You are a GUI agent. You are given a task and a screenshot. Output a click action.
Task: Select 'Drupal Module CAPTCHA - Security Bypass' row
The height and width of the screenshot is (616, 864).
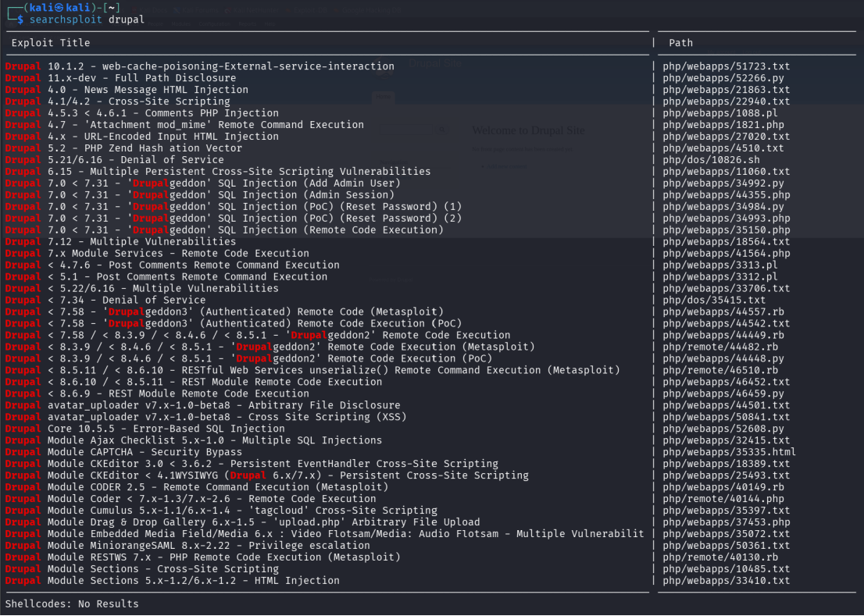123,452
